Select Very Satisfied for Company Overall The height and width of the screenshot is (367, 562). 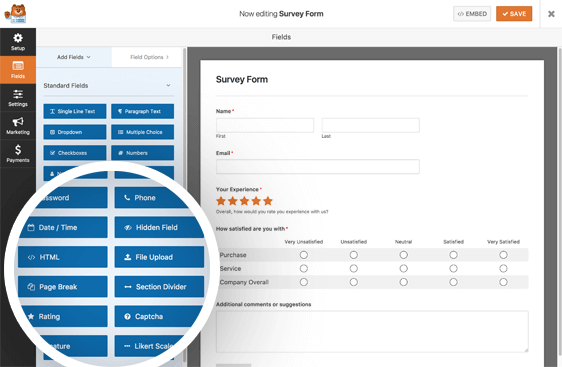point(503,282)
